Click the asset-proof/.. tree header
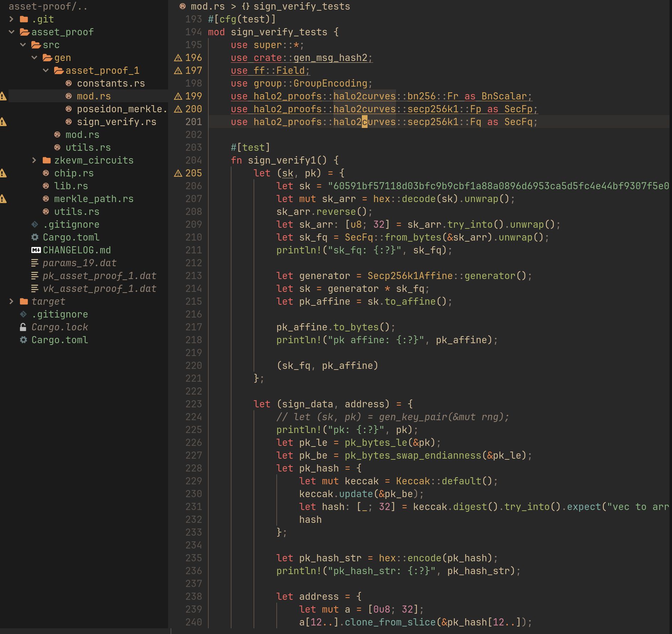The height and width of the screenshot is (634, 672). pos(48,6)
